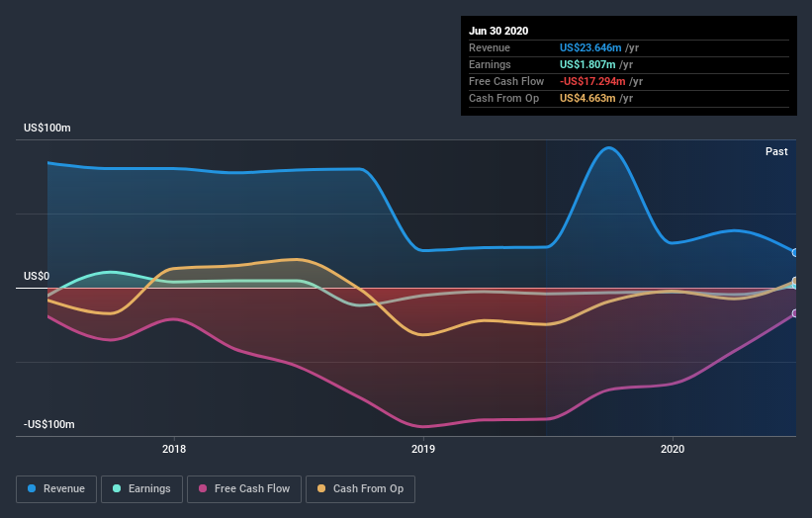Click the 2018 axis label
812x518 pixels.
click(x=174, y=449)
